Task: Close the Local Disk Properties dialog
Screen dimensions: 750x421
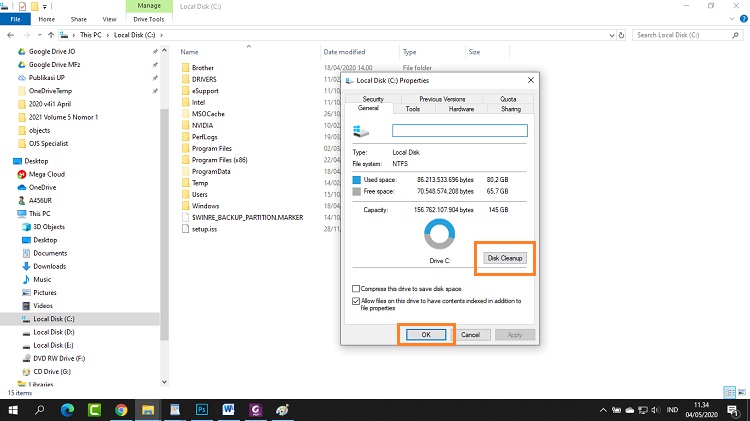Action: click(x=530, y=80)
